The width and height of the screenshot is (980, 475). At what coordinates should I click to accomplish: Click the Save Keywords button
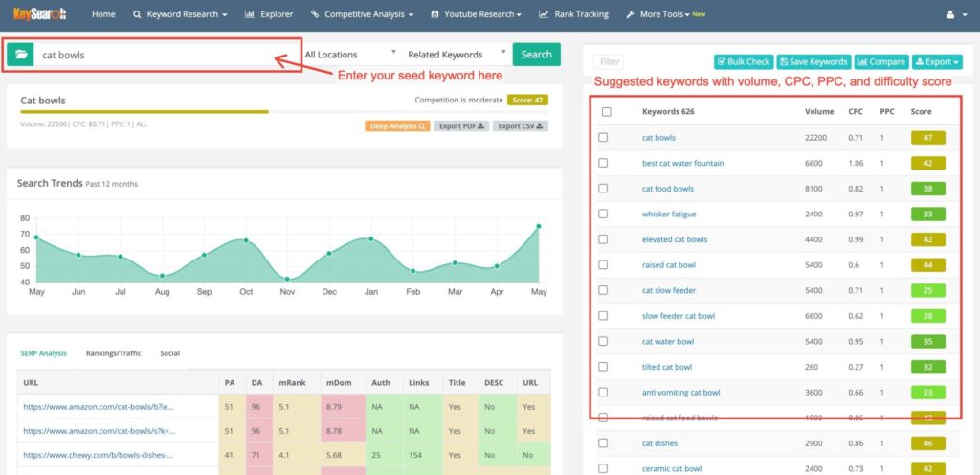813,62
